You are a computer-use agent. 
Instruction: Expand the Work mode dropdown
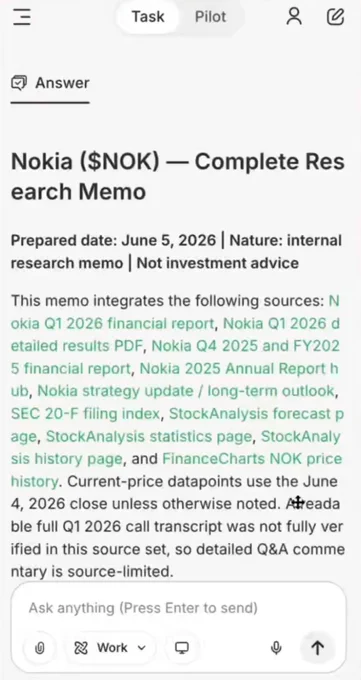click(x=110, y=648)
